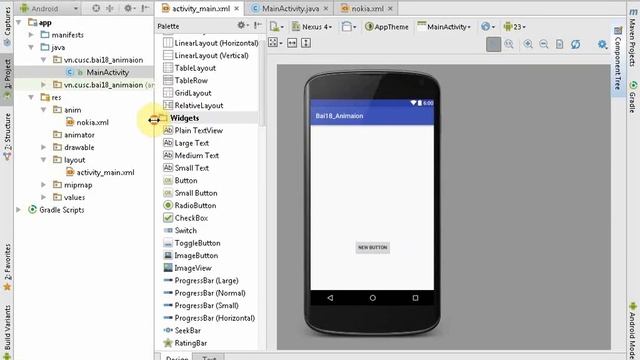Open the AppTheme theme selector
The image size is (640, 360).
click(x=387, y=27)
